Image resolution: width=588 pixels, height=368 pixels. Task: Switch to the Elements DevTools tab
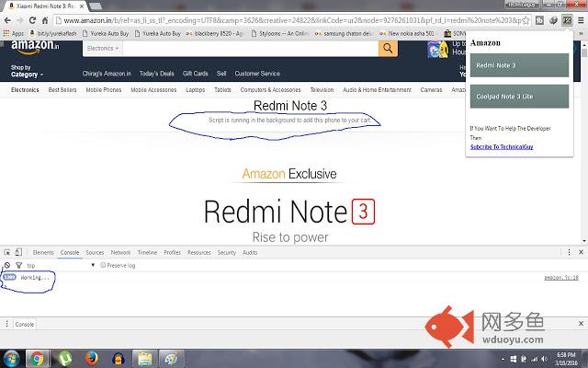click(43, 252)
